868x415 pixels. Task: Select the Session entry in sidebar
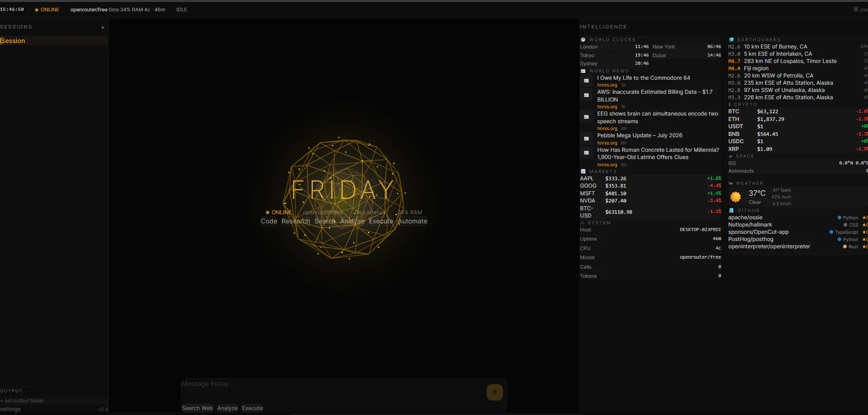(54, 41)
